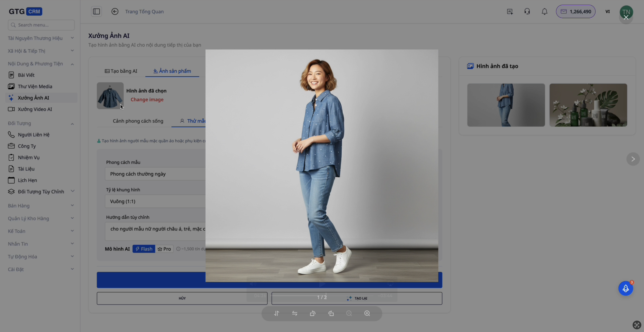The width and height of the screenshot is (644, 332).
Task: Flip the preview image vertically
Action: pos(277,314)
